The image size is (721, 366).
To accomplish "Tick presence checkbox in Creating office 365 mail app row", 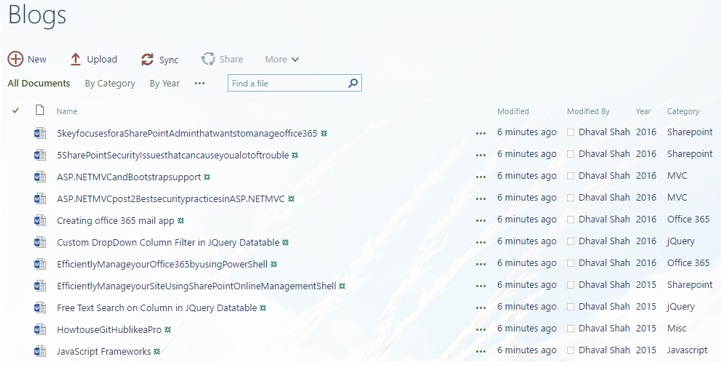I will coord(571,220).
